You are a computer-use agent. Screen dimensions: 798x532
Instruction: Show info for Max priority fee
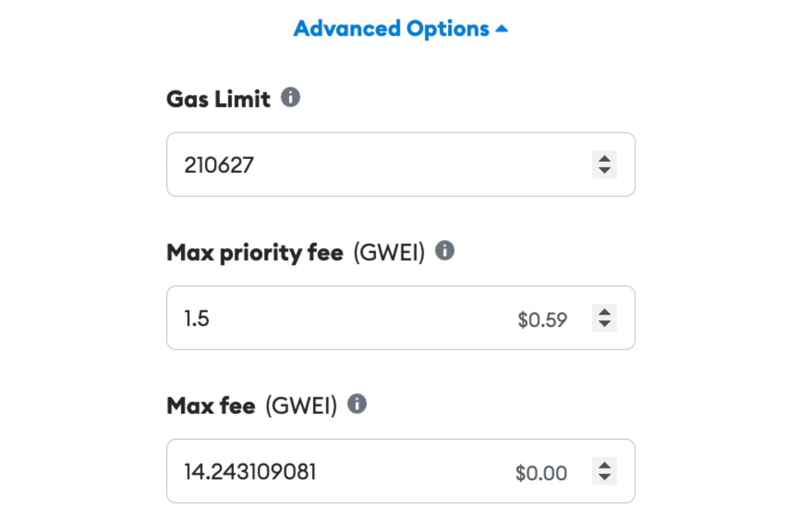pyautogui.click(x=445, y=251)
